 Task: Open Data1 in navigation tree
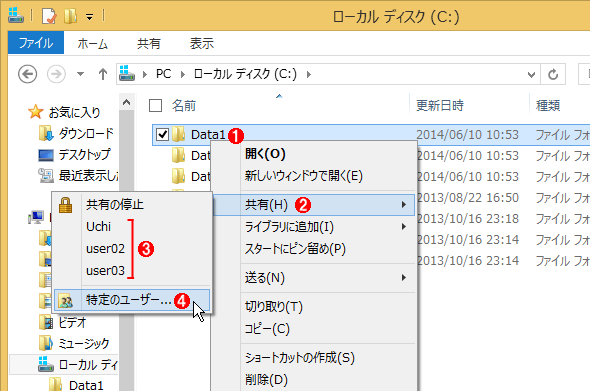pyautogui.click(x=86, y=385)
